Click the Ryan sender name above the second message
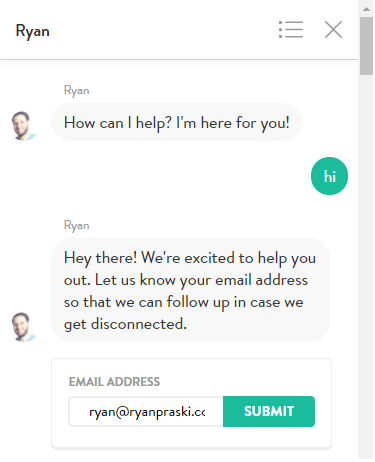The width and height of the screenshot is (375, 462). (x=77, y=226)
